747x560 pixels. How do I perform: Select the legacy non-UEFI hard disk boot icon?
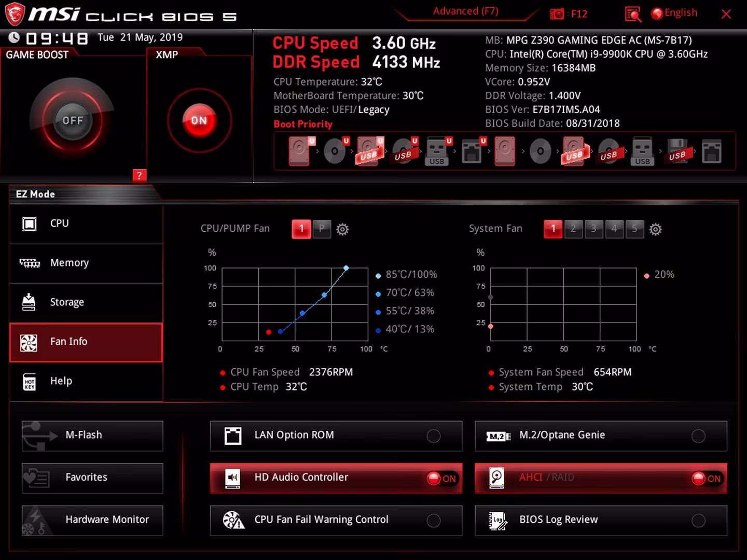pos(505,151)
